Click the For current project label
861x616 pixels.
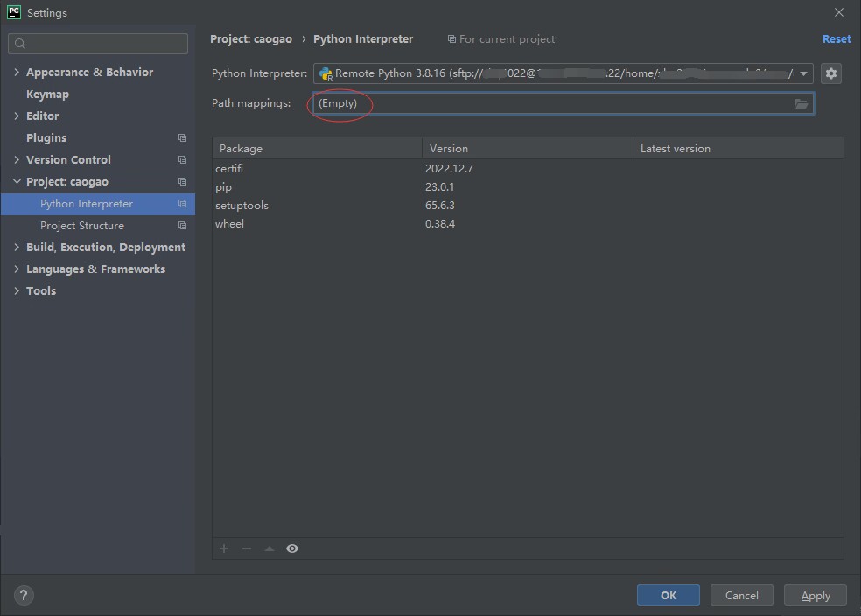[507, 39]
